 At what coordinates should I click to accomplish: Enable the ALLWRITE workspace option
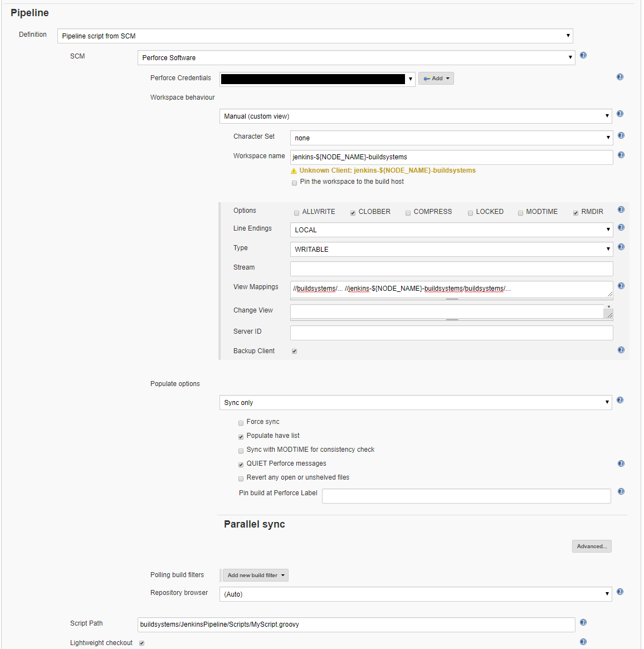click(x=296, y=213)
